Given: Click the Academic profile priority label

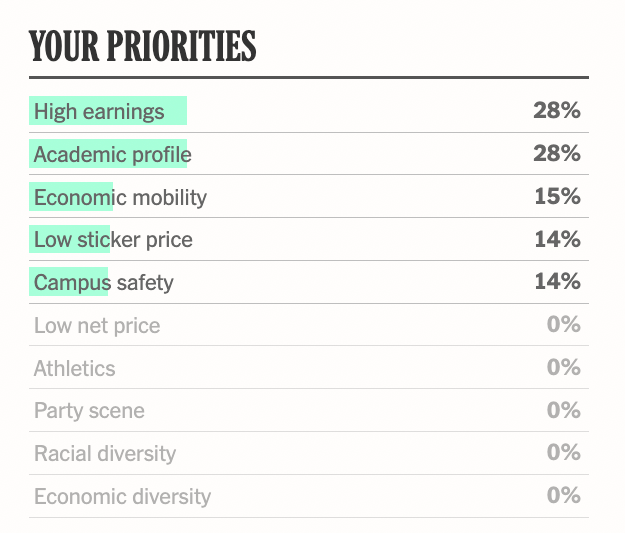Looking at the screenshot, I should point(112,154).
